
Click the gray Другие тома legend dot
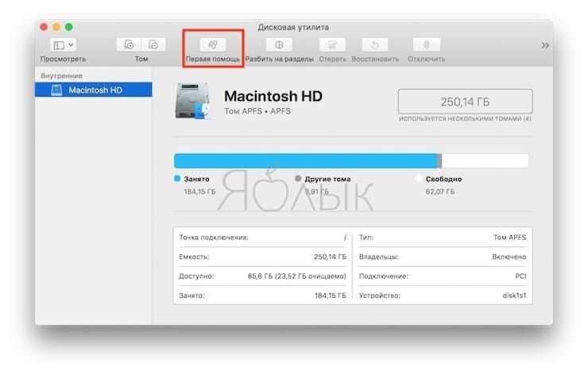298,179
